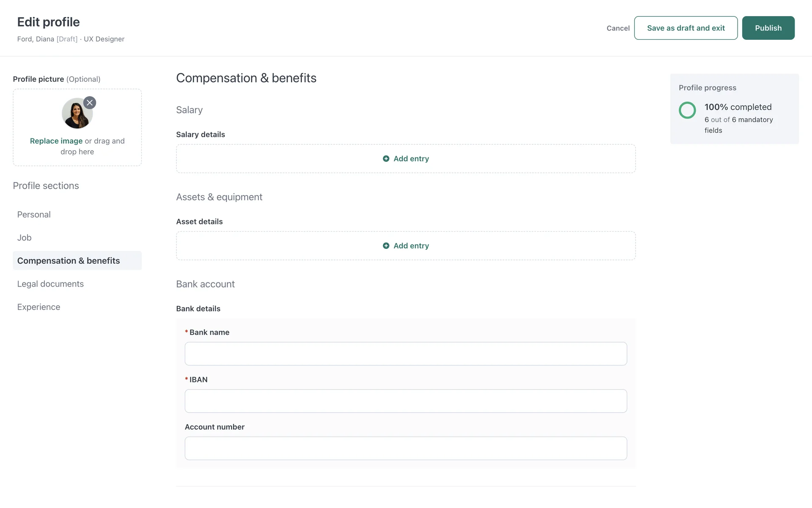Screen dimensions: 812x508
Task: Cancel editing the profile
Action: pos(618,28)
